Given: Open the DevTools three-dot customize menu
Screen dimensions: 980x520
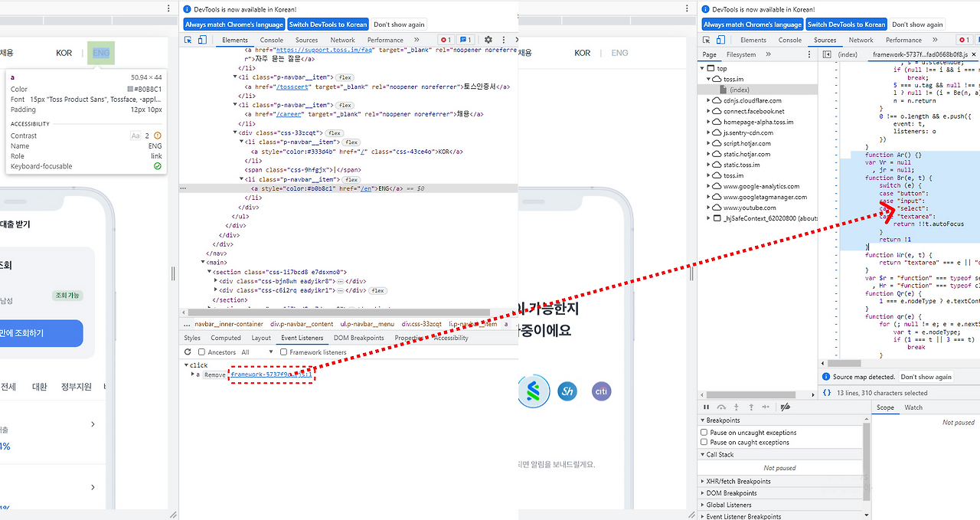Looking at the screenshot, I should click(x=504, y=40).
